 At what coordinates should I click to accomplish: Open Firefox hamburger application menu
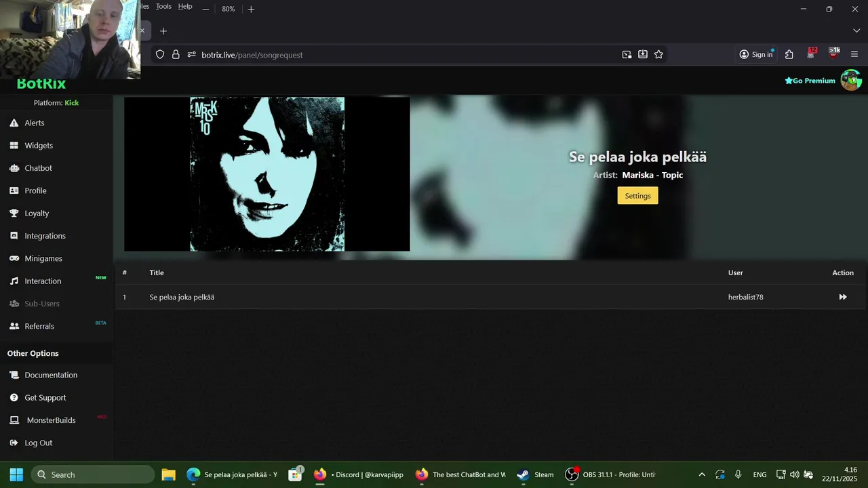pos(854,54)
